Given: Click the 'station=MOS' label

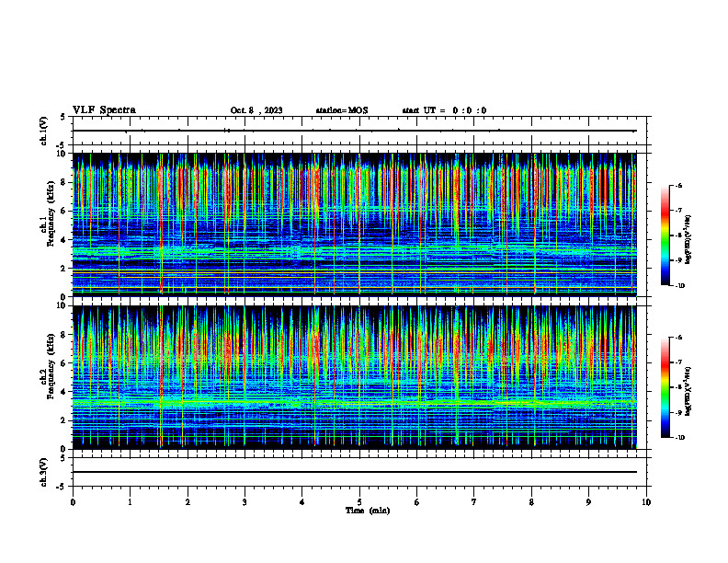Looking at the screenshot, I should coord(342,110).
